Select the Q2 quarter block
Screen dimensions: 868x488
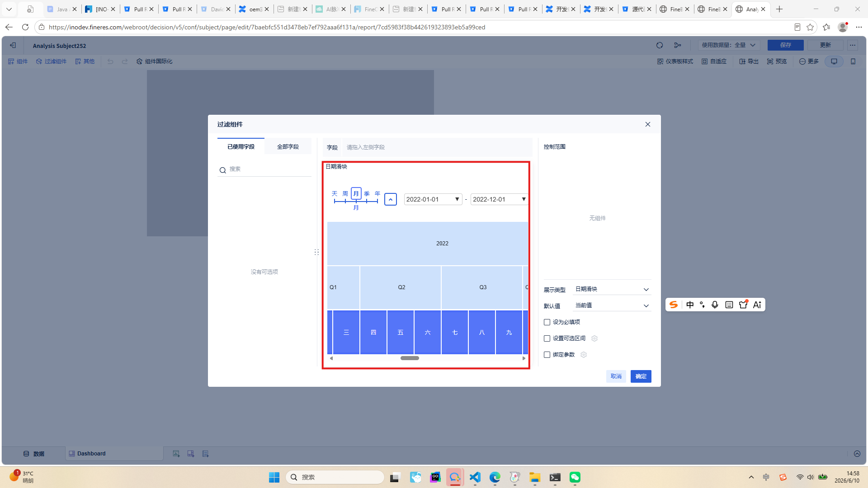pos(401,287)
